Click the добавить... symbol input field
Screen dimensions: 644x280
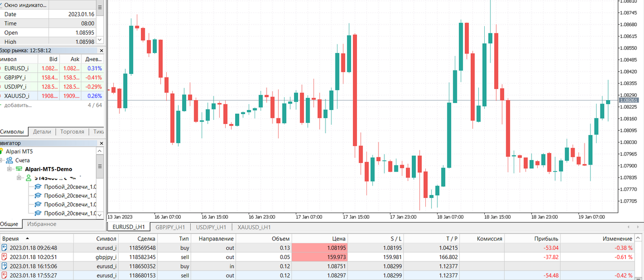18,105
